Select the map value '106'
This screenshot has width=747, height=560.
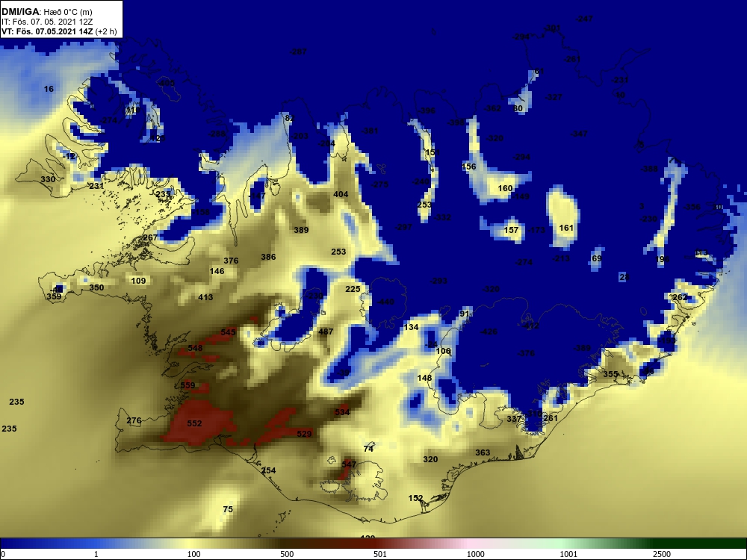[443, 351]
